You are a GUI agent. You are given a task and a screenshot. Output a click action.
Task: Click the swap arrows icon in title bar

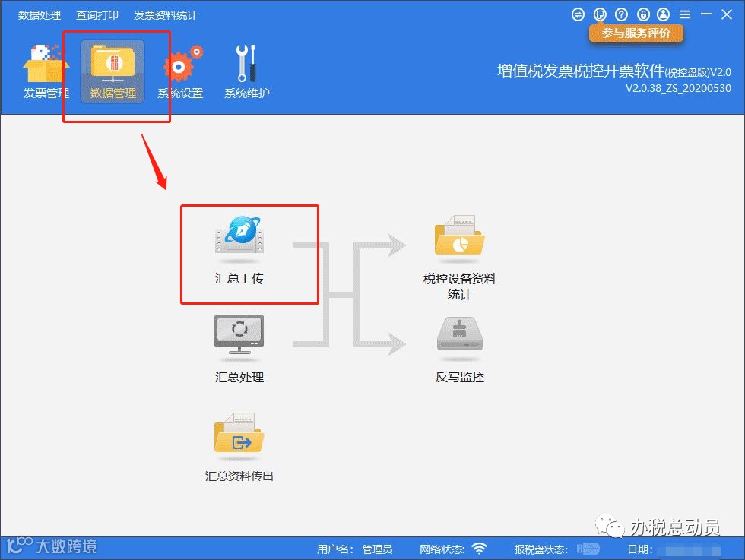[x=578, y=14]
